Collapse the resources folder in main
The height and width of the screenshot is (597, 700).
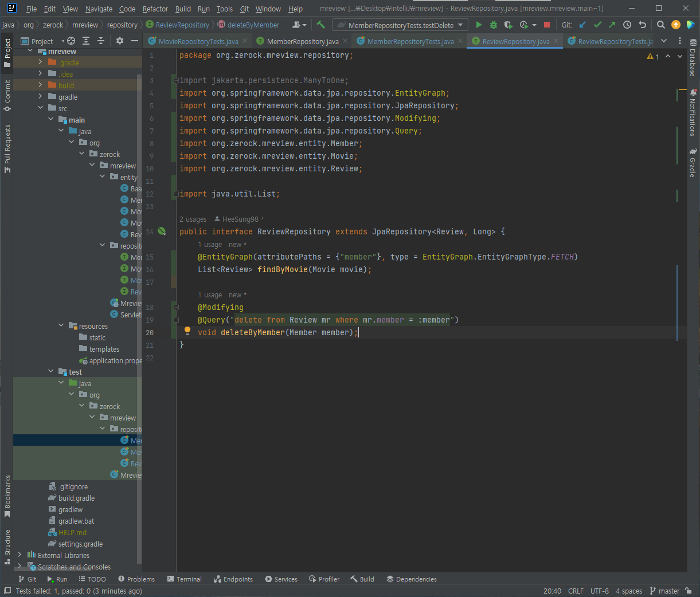click(61, 326)
